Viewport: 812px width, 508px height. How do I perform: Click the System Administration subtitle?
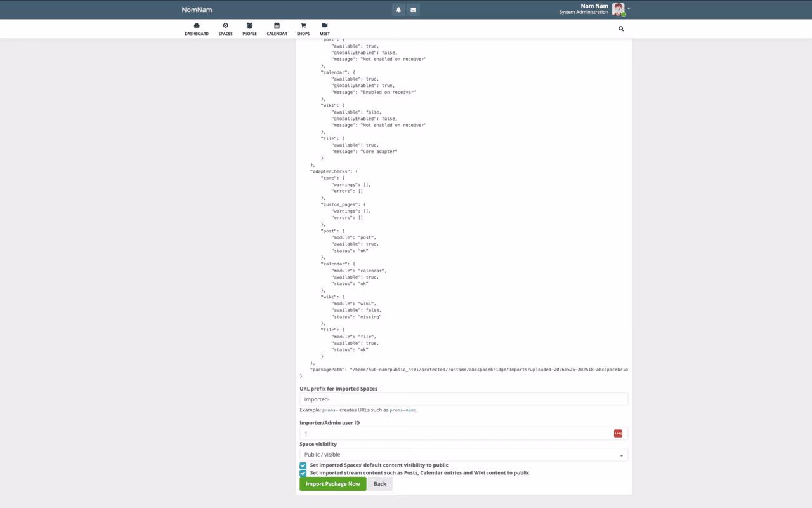click(x=584, y=12)
